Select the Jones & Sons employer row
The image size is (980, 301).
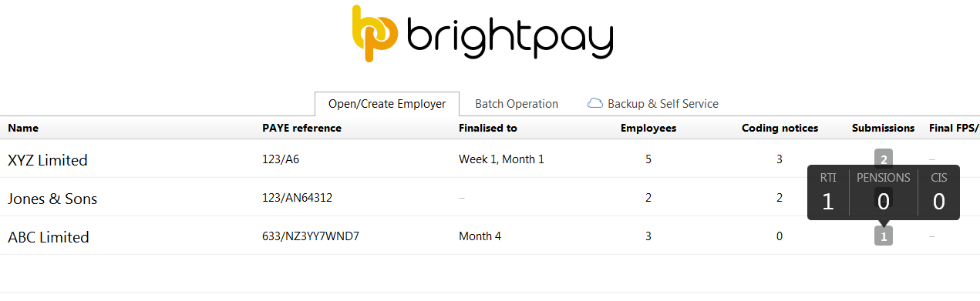[x=490, y=197]
